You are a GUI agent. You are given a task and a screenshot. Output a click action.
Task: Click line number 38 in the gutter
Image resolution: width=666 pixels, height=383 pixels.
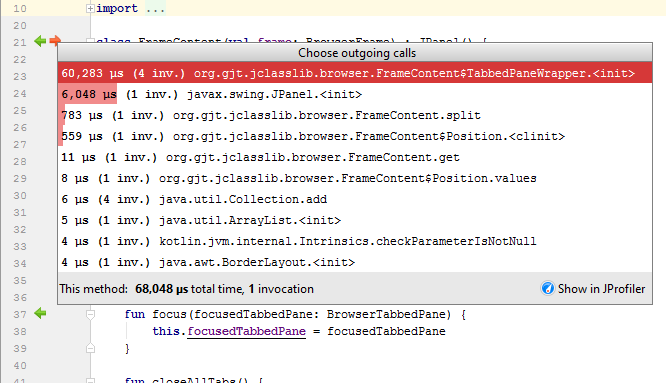(20, 332)
